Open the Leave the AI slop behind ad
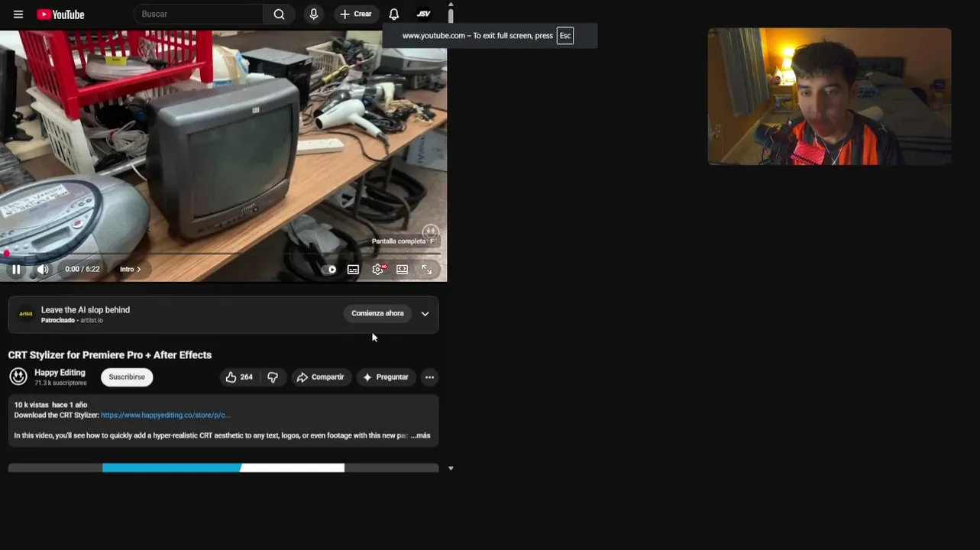Viewport: 980px width, 550px height. [86, 309]
